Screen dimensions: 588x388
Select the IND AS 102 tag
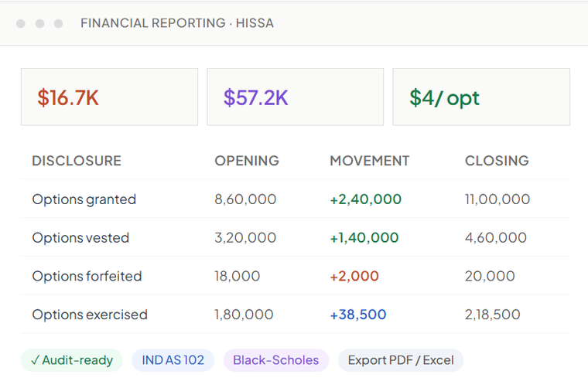(x=173, y=360)
